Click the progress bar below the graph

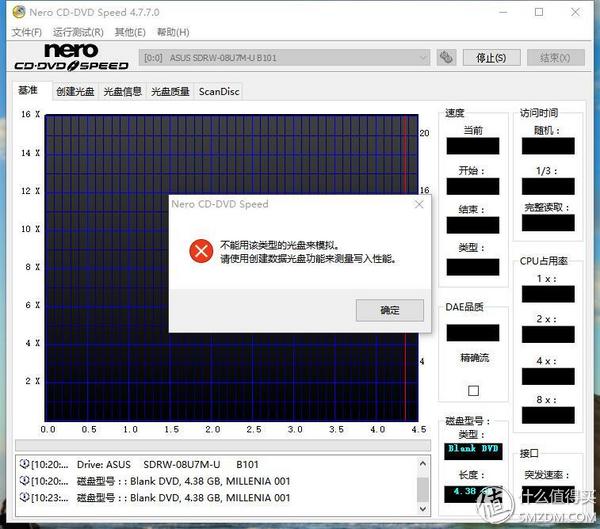tap(223, 445)
